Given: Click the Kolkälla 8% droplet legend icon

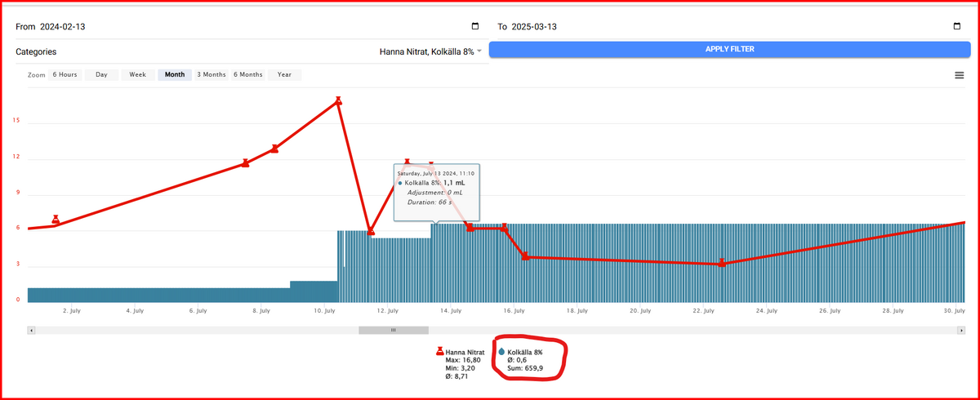Looking at the screenshot, I should (x=501, y=352).
